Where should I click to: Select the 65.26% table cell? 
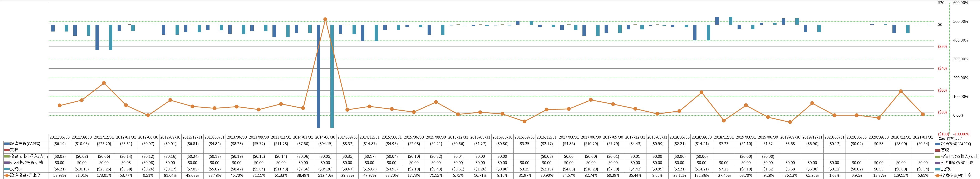pyautogui.click(x=812, y=176)
